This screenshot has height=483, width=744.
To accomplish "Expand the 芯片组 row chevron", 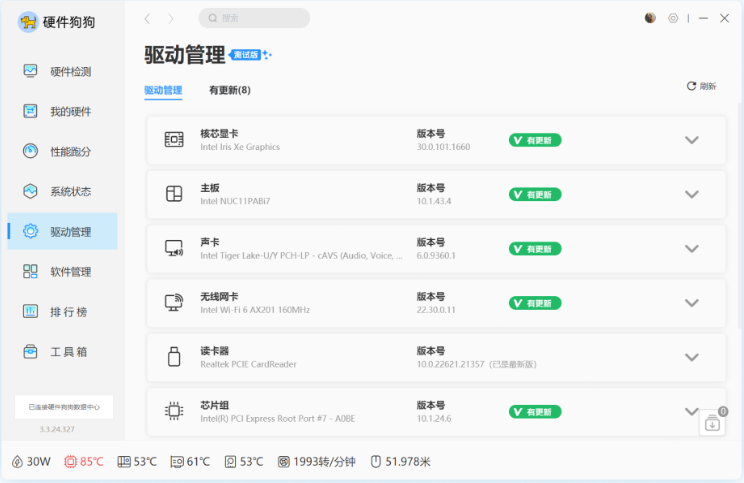I will coord(692,411).
